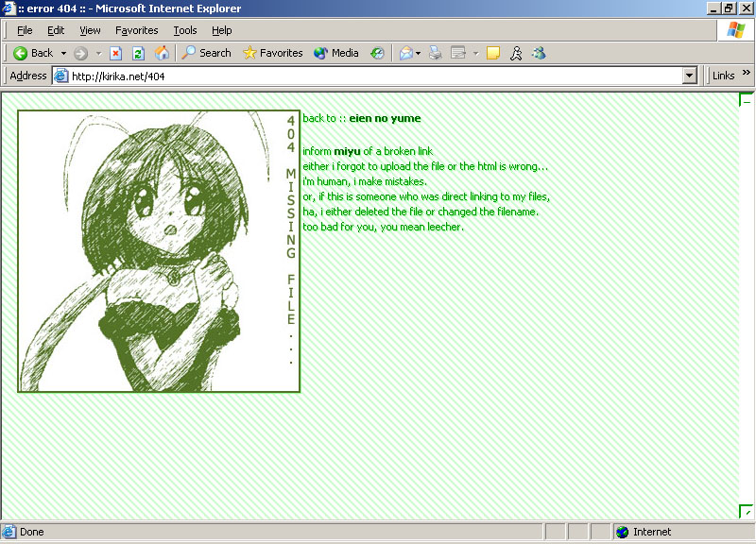Viewport: 756px width, 544px height.
Task: Open the Search panel from the toolbar
Action: pos(206,53)
